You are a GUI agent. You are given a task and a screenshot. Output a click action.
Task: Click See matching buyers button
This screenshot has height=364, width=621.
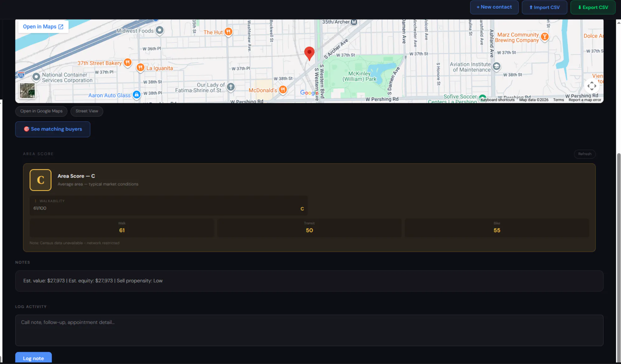pyautogui.click(x=53, y=129)
